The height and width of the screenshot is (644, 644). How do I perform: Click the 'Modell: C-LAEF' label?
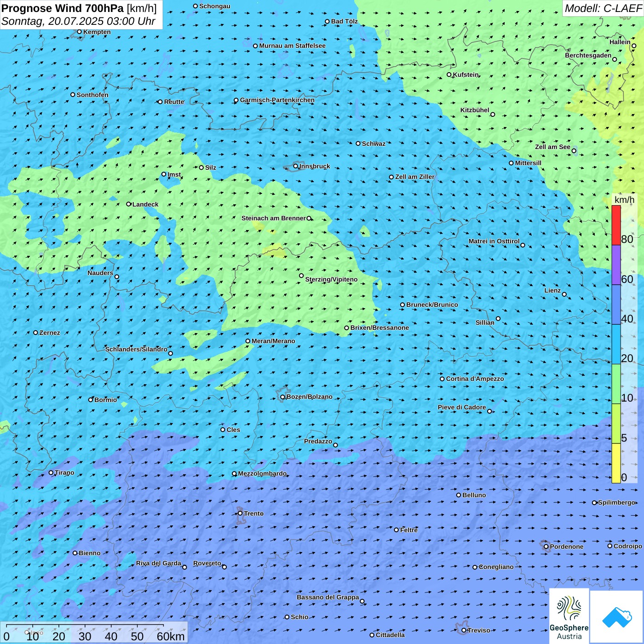(x=603, y=8)
